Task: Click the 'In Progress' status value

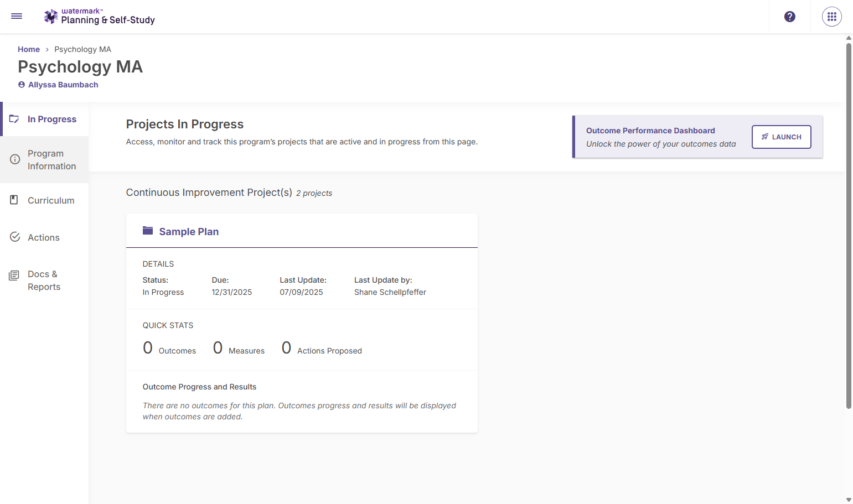Action: (163, 292)
